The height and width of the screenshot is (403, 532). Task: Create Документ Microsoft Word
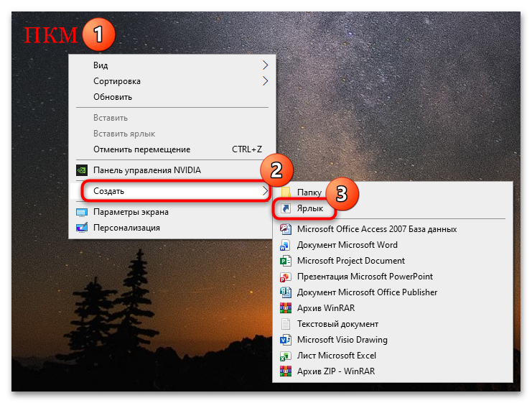[393, 245]
